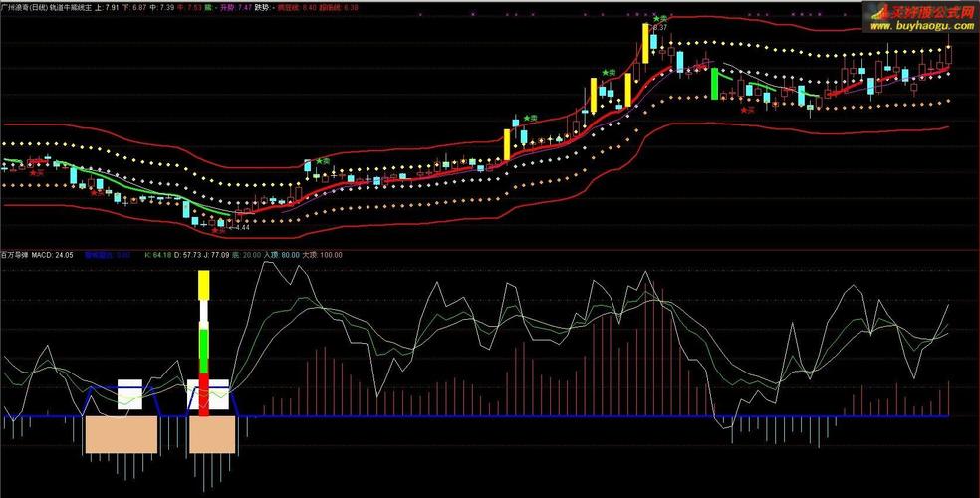Click the rightmost candlestick on the price chart
Viewport: 980px width, 498px height.
point(948,56)
